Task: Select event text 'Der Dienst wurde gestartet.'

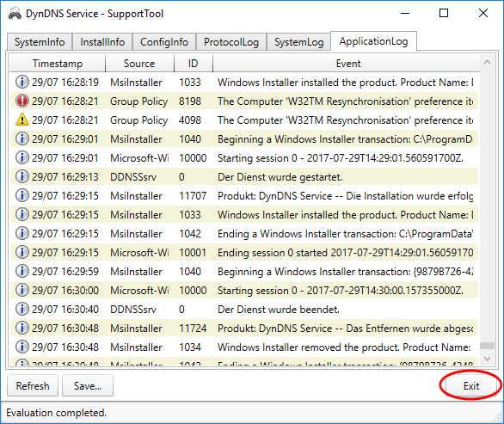Action: coord(280,177)
